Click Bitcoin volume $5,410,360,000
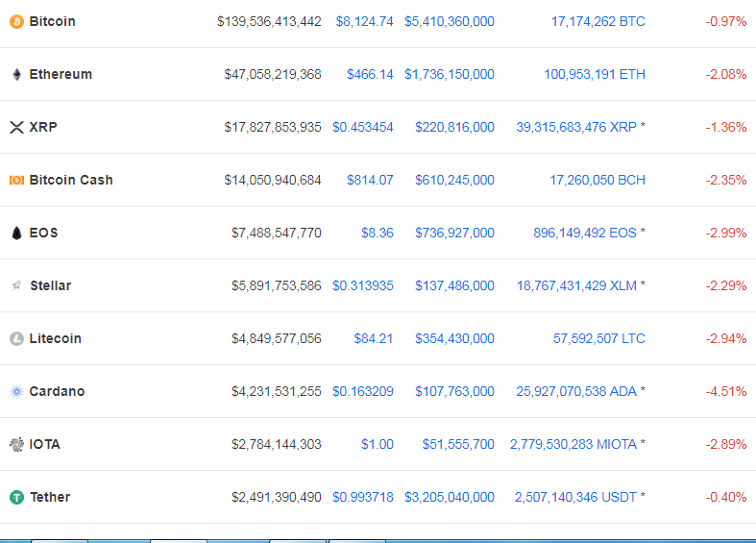The width and height of the screenshot is (756, 543). (450, 22)
